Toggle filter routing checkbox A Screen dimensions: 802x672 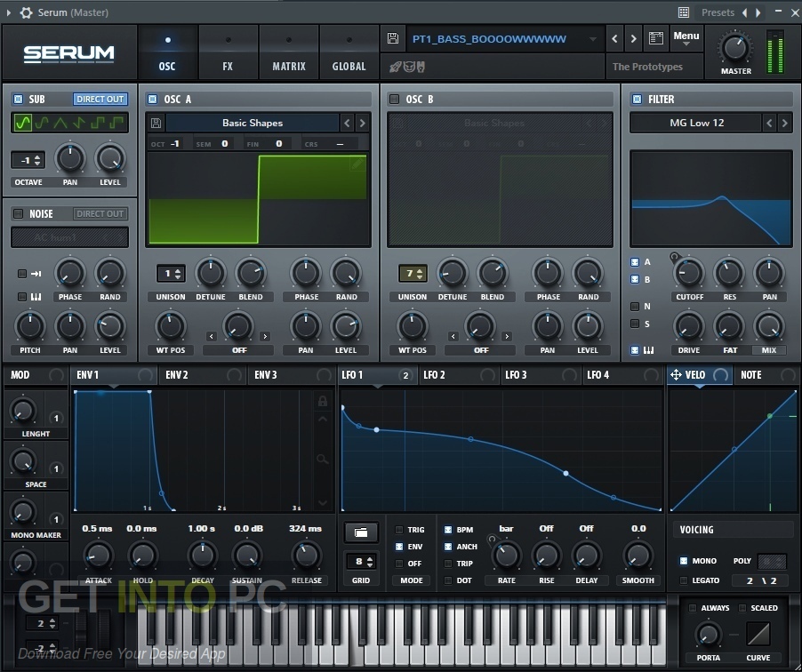pos(635,262)
